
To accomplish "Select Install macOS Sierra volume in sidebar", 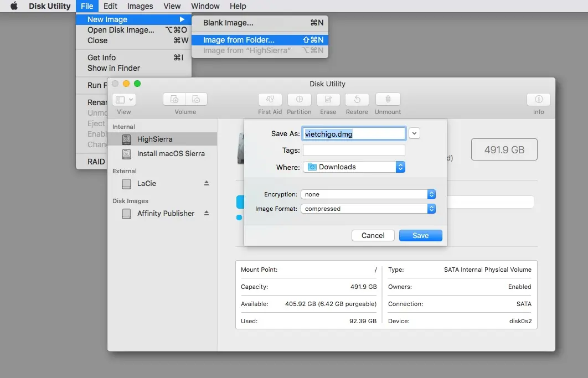I will tap(171, 153).
